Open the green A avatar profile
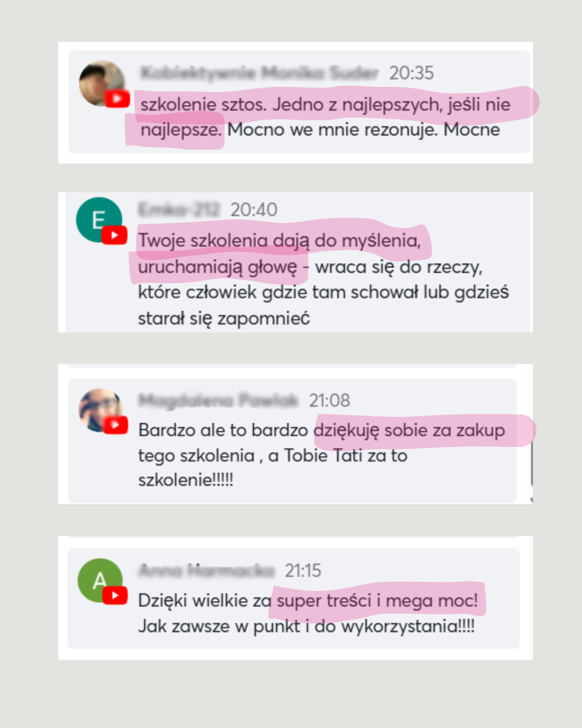Viewport: 582px width, 728px height. pos(100,580)
